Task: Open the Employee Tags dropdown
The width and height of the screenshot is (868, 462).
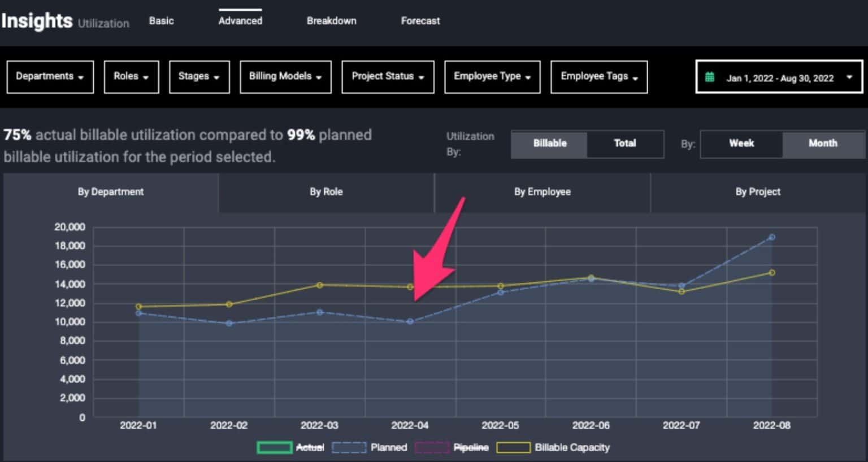Action: click(x=598, y=77)
